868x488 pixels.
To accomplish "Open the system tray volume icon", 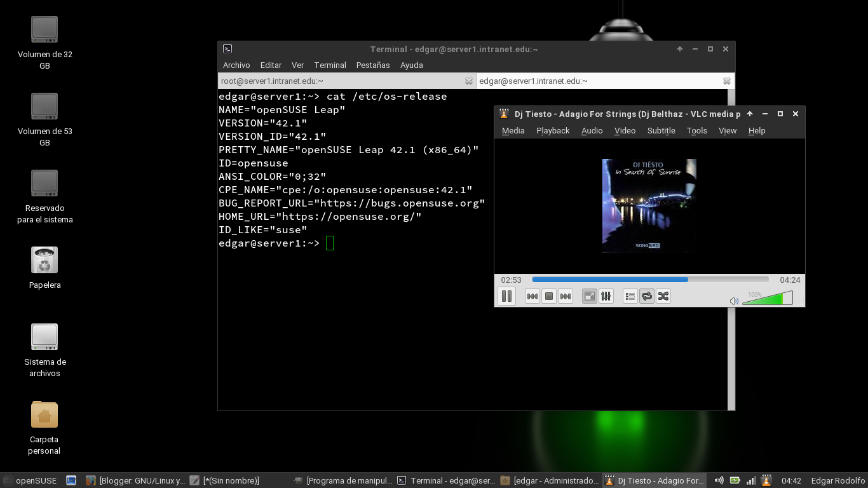I will pos(719,481).
